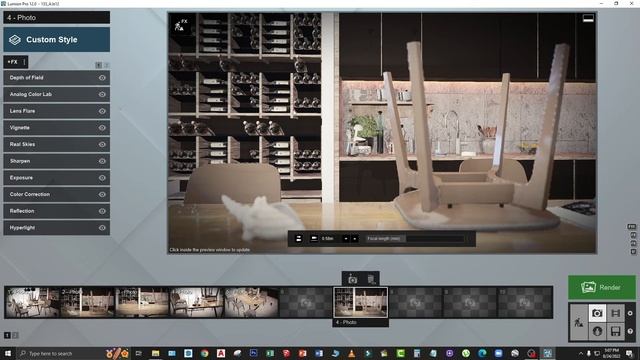Click the camera height icon in preview bar
640x360 pixels.
tap(314, 238)
